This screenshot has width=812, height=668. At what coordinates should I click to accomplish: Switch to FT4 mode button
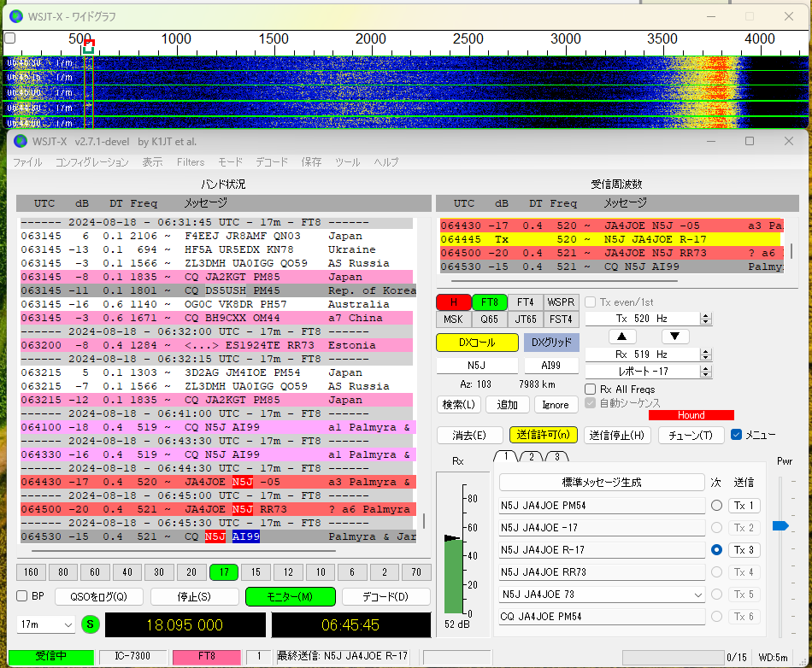525,302
